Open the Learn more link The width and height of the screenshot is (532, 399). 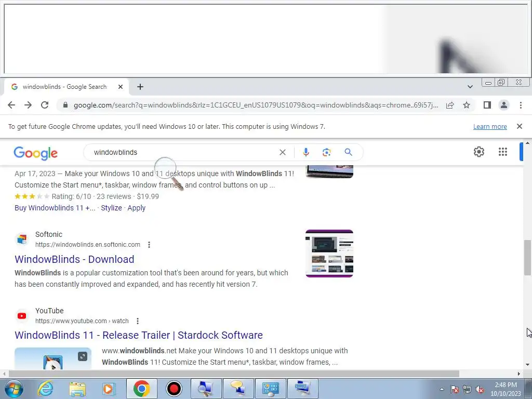click(x=490, y=127)
